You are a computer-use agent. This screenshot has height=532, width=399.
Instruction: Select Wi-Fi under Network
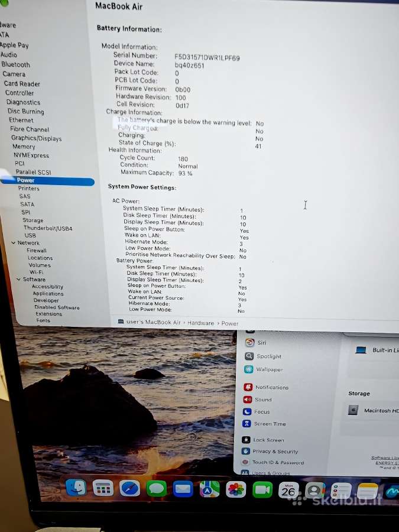(x=36, y=272)
